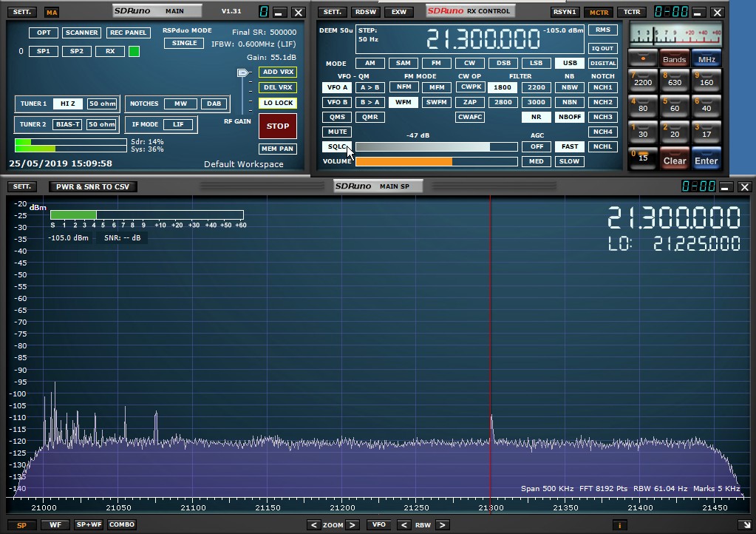The height and width of the screenshot is (534, 756).
Task: Increase zoom with right arrow
Action: tap(352, 525)
